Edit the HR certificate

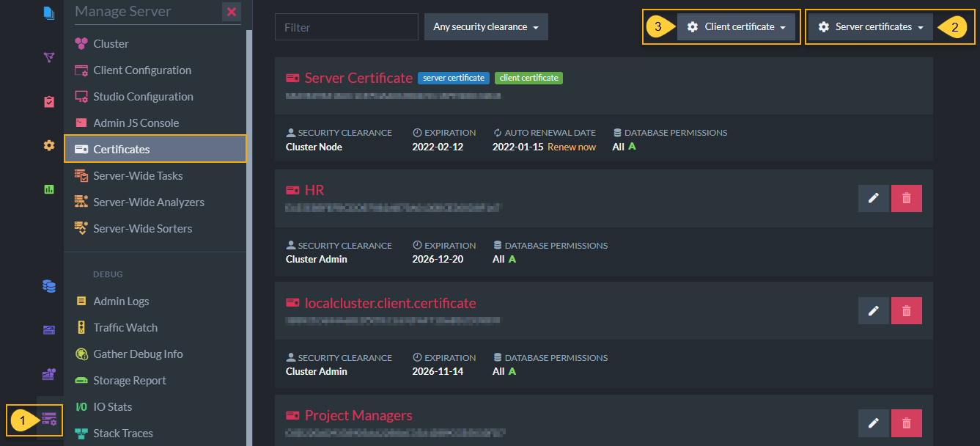click(873, 198)
